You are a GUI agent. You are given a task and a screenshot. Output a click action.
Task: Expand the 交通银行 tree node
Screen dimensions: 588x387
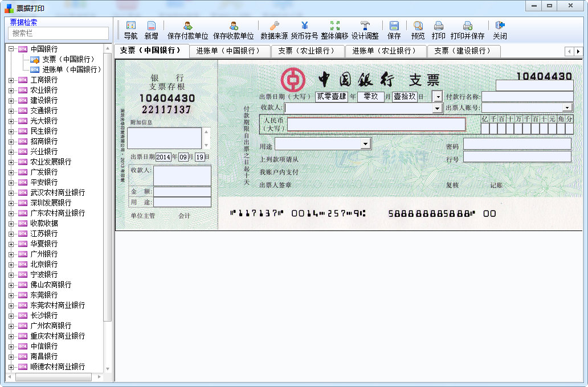tap(11, 111)
